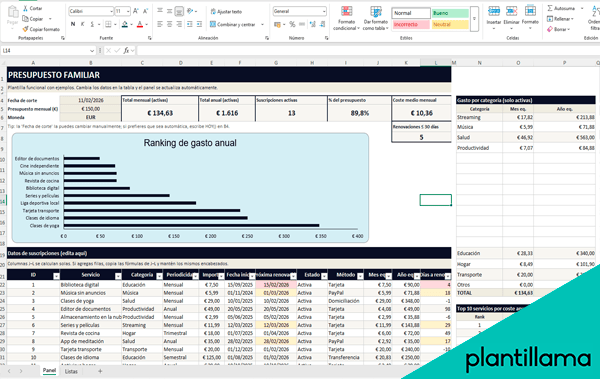Open the Combinar y centrar dropdown arrow
The height and width of the screenshot is (379, 600).
(262, 25)
